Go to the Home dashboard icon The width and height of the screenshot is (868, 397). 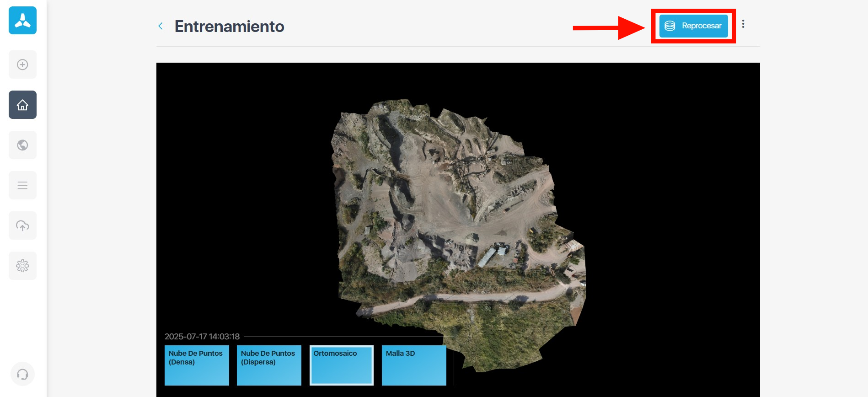coord(22,105)
